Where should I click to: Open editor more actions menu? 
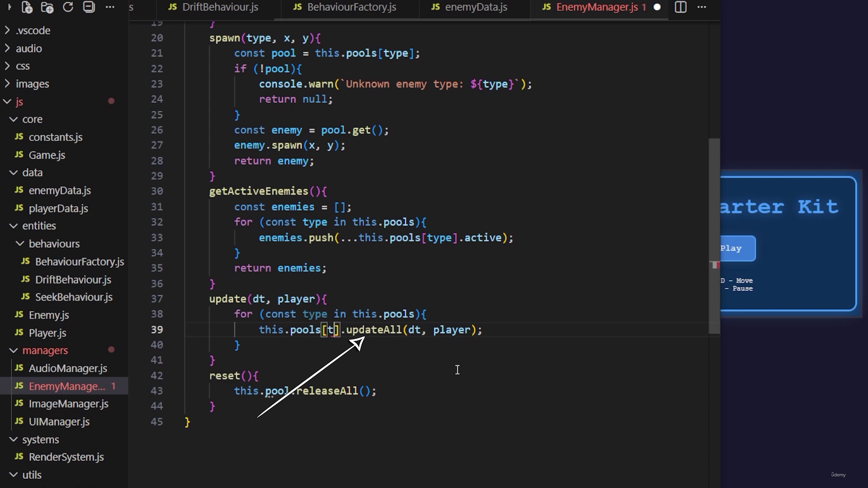pos(702,7)
